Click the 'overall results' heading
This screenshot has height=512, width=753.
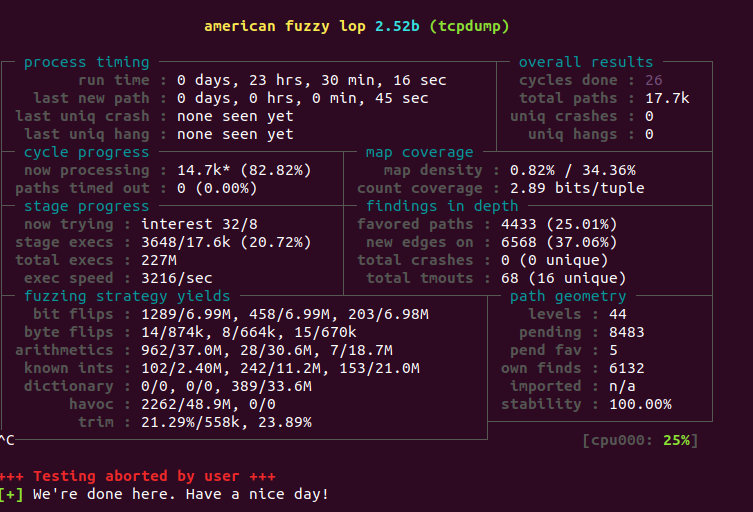(x=586, y=62)
